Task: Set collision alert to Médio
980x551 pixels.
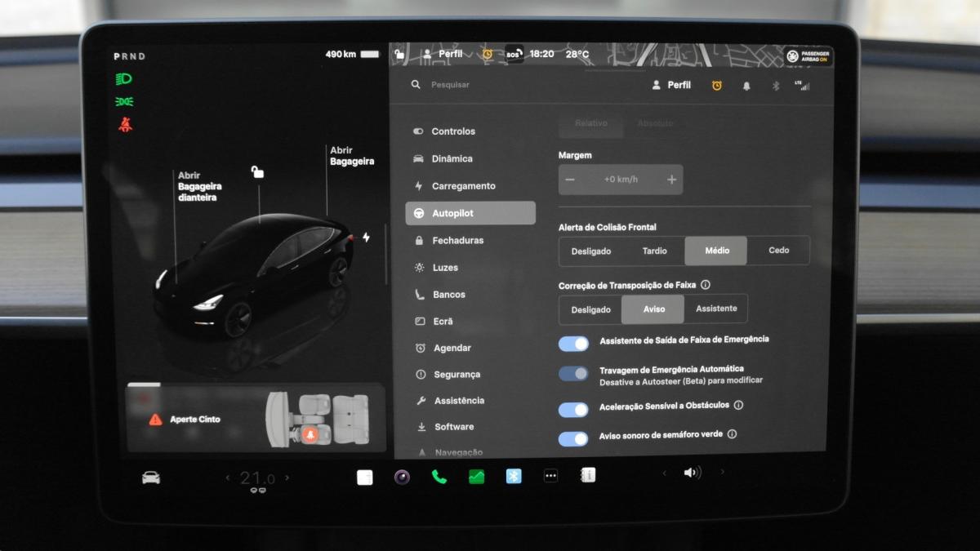Action: point(715,251)
